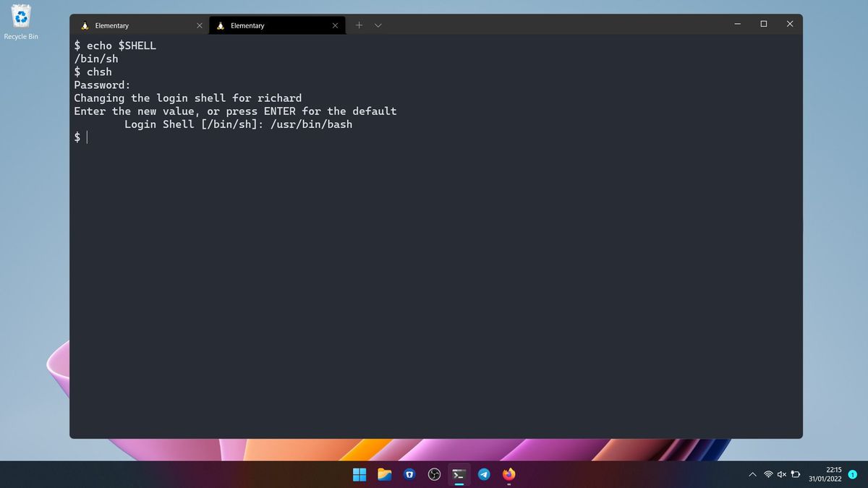This screenshot has height=488, width=868.
Task: Open File Explorer from the taskbar
Action: [384, 474]
